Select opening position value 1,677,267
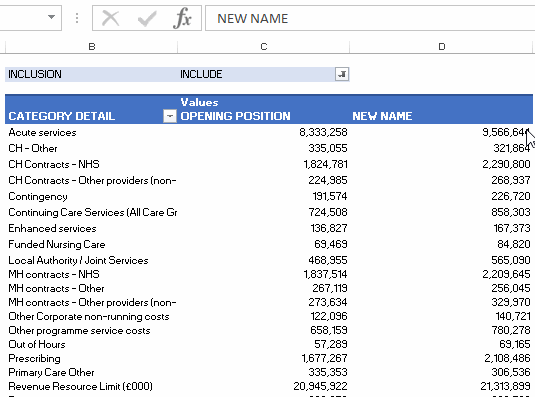The height and width of the screenshot is (397, 535). [324, 358]
